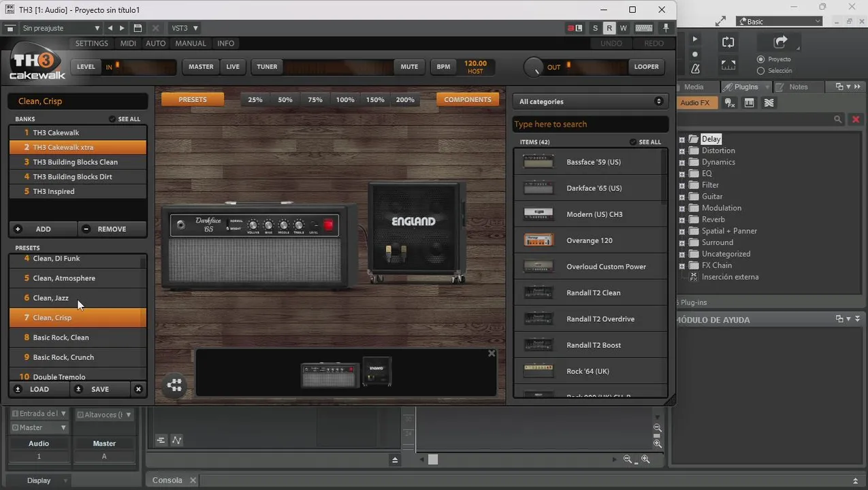Adjust the OUT level knob

534,67
